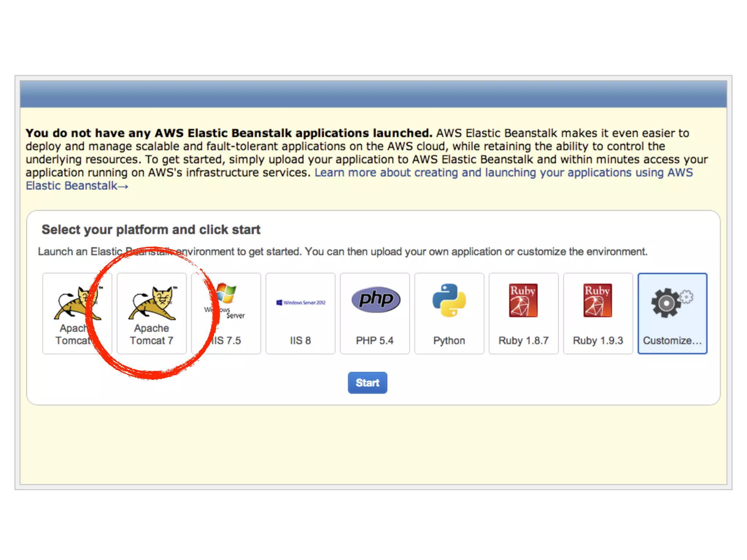Image resolution: width=747 pixels, height=560 pixels.
Task: Select the Apache Tomcat 7 tomcat logo
Action: point(152,303)
